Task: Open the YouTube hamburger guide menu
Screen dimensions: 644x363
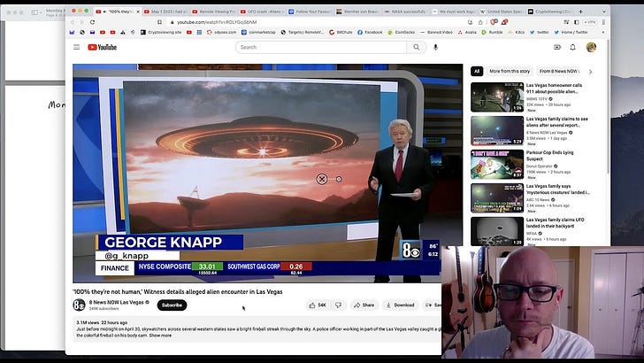Action: pyautogui.click(x=76, y=47)
